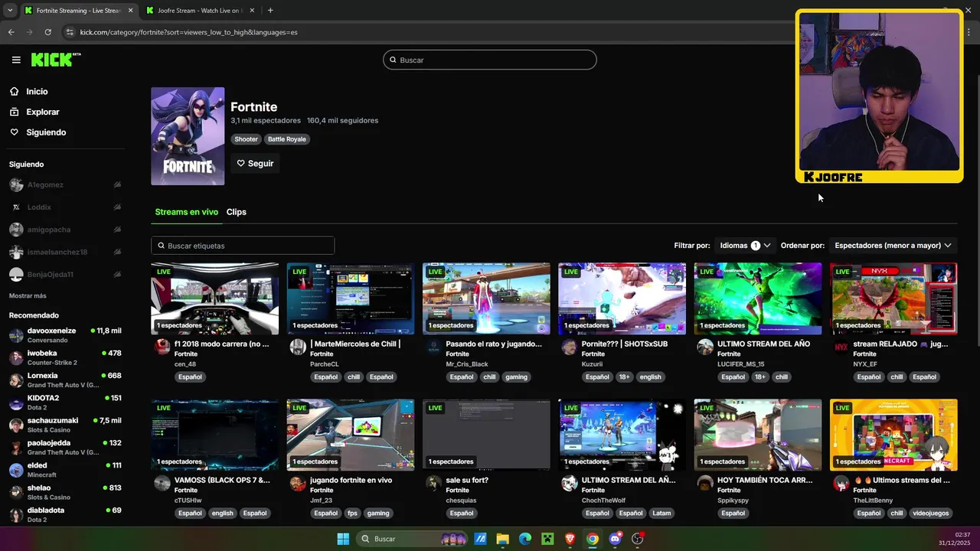
Task: Click the Sppikyspy channel avatar
Action: point(705,483)
